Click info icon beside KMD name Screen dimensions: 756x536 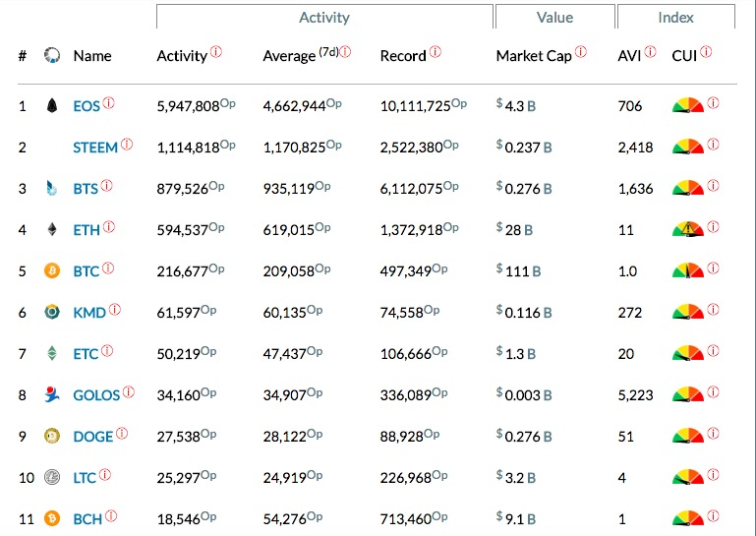pos(115,309)
